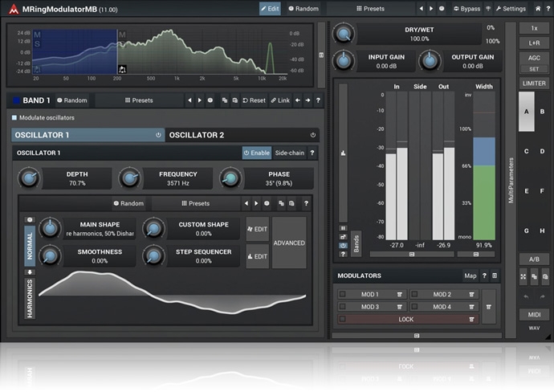Click the Band 1 Random dice button
This screenshot has height=392, width=554.
(71, 100)
